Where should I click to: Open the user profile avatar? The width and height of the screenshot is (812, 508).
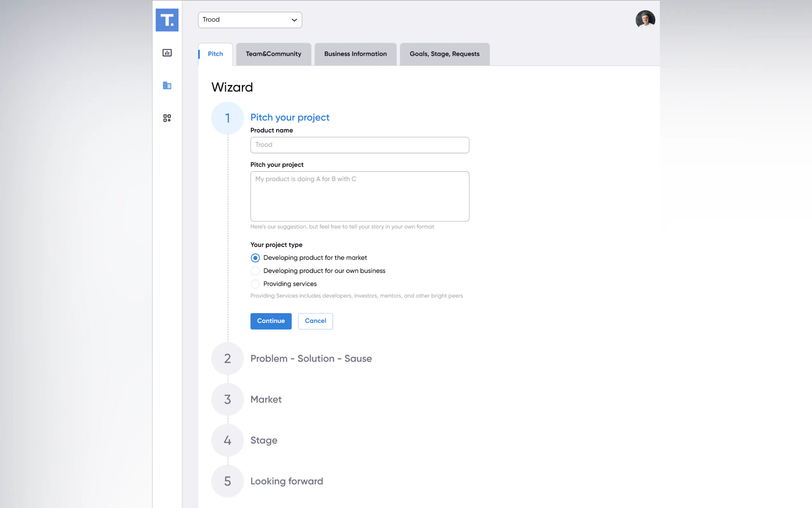[x=645, y=20]
